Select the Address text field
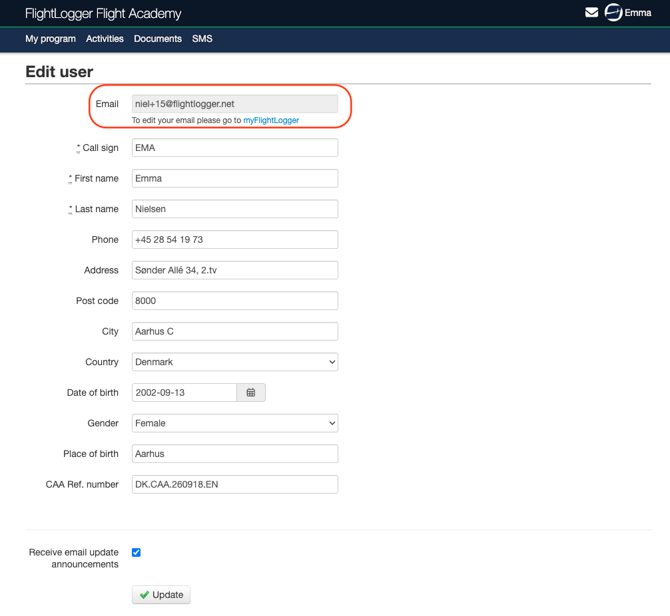Screen dimensions: 670x616 point(235,270)
